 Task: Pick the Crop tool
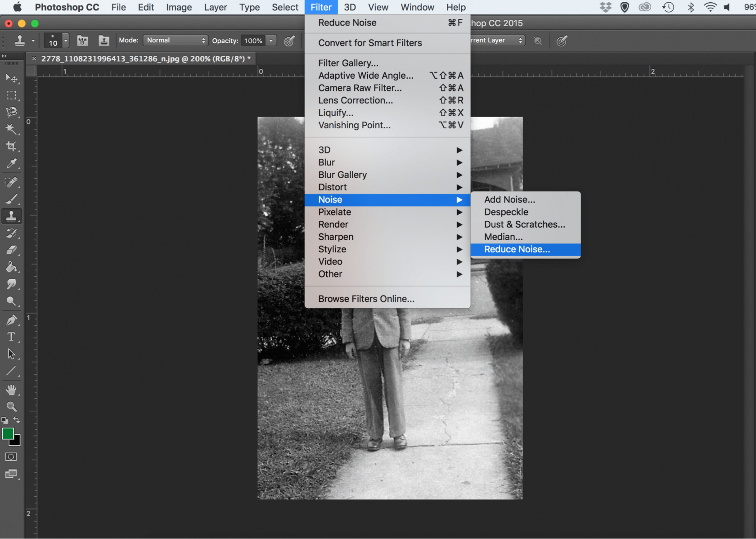[x=12, y=146]
